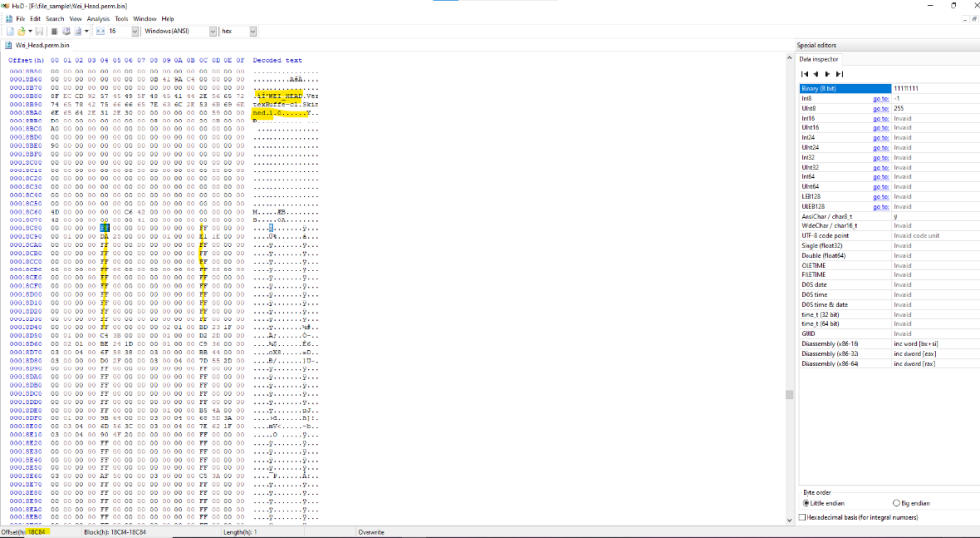Select the Single (float32) row
980x538 pixels.
click(x=890, y=246)
